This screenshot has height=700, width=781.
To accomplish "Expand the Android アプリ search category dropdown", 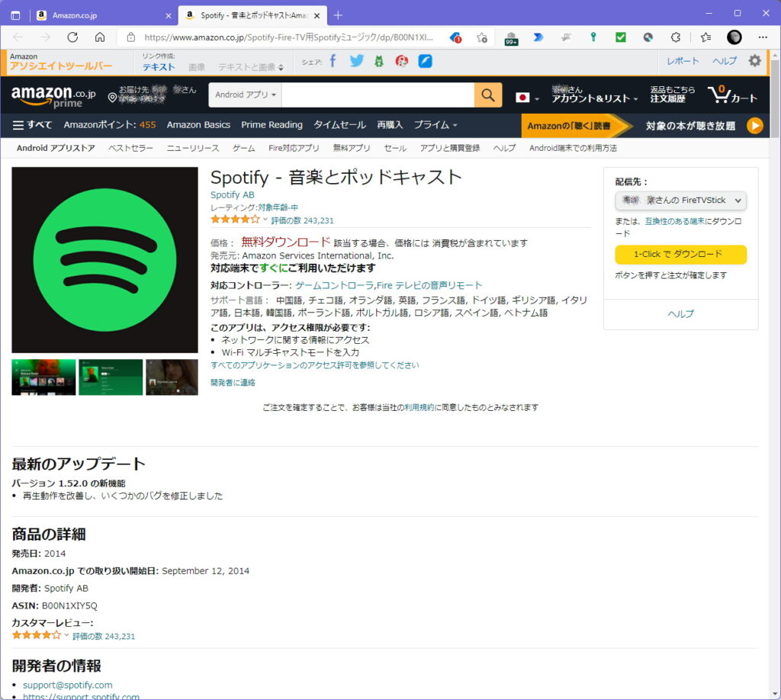I will (x=246, y=95).
